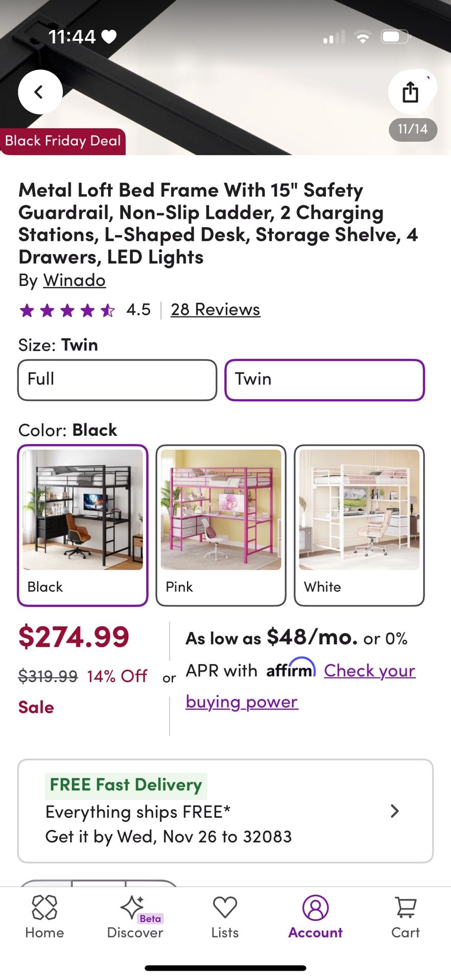Open the 28 Reviews link
The width and height of the screenshot is (451, 980).
[x=215, y=309]
